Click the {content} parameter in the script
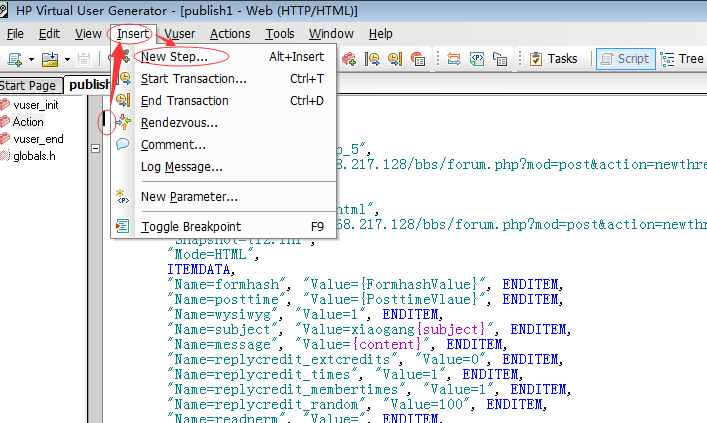Screen dimensions: 707x423 (387, 345)
